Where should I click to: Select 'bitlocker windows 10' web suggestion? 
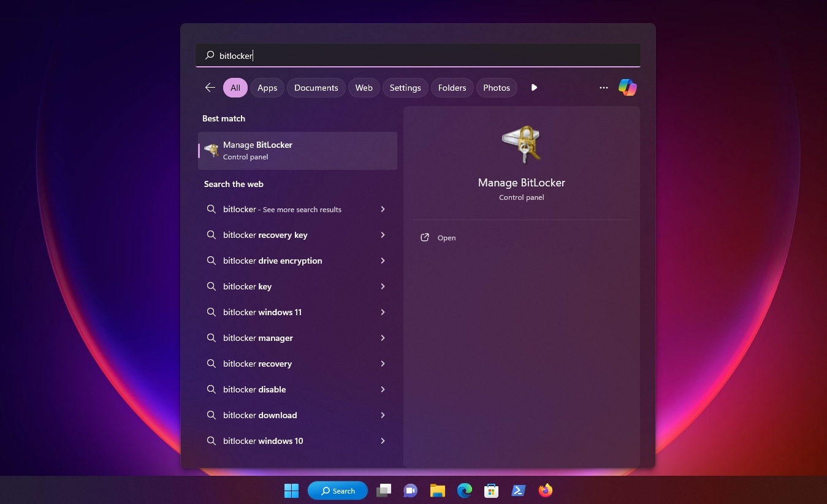coord(297,441)
